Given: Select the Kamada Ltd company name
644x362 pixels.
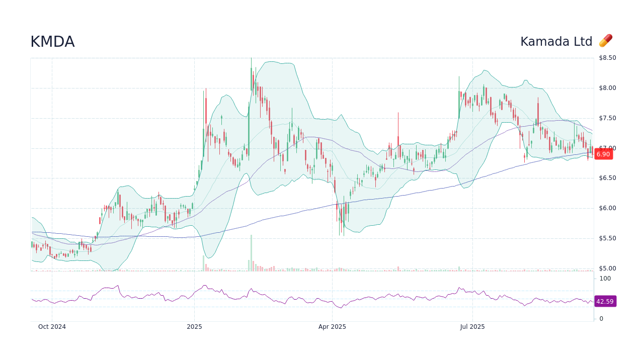Looking at the screenshot, I should click(556, 41).
